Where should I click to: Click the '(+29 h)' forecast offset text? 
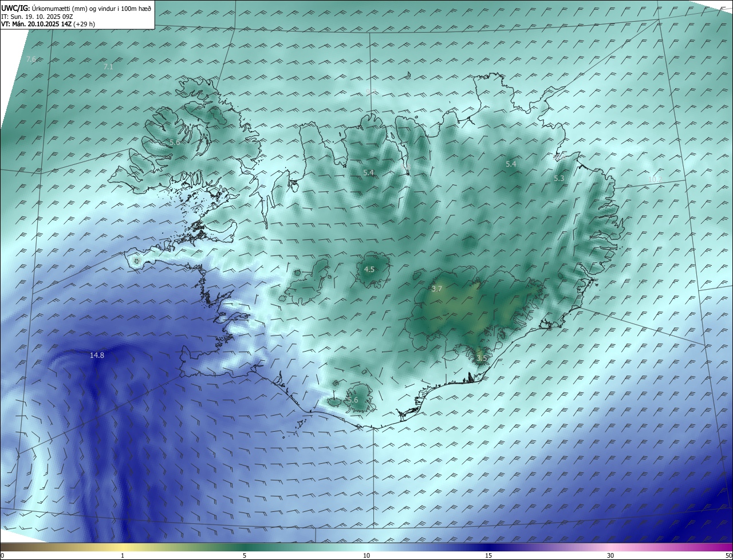tap(85, 24)
